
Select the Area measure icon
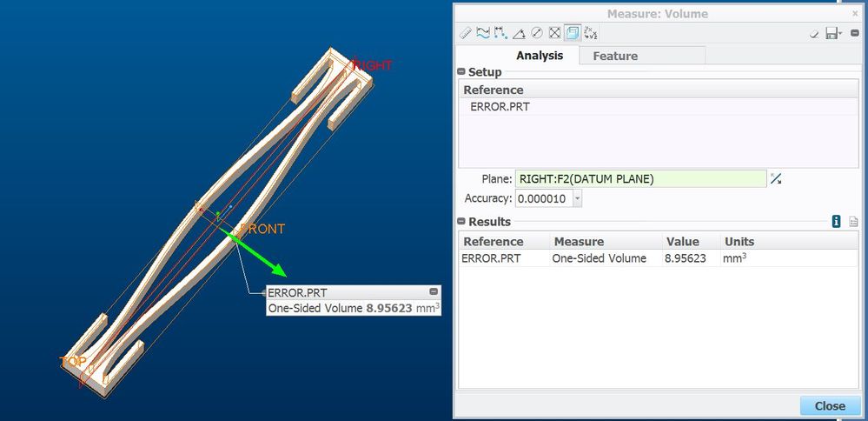pos(554,33)
